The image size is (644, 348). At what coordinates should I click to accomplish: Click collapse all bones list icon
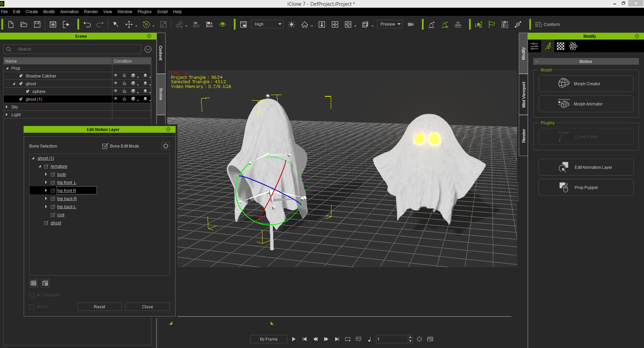(45, 283)
